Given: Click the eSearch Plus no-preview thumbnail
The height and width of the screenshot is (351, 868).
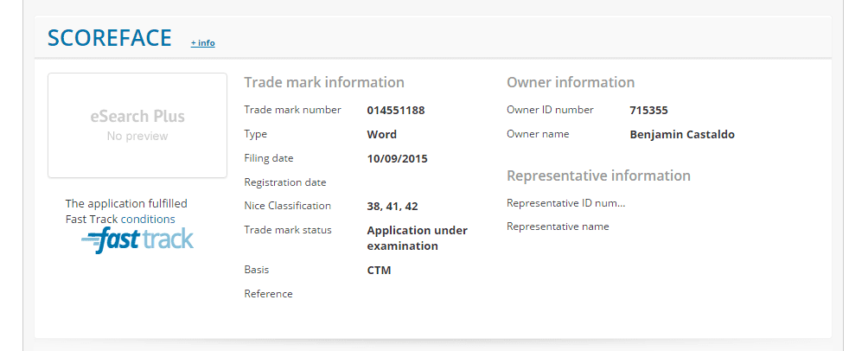Looking at the screenshot, I should click(x=137, y=125).
